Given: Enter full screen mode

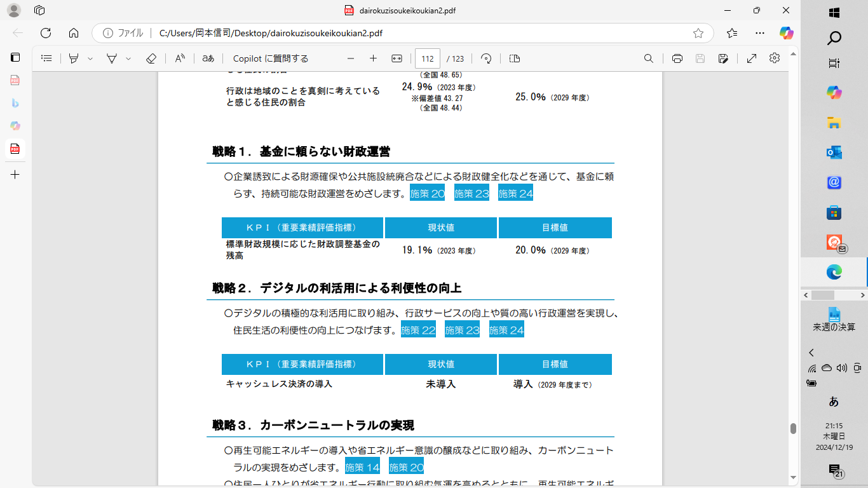Looking at the screenshot, I should pos(752,58).
